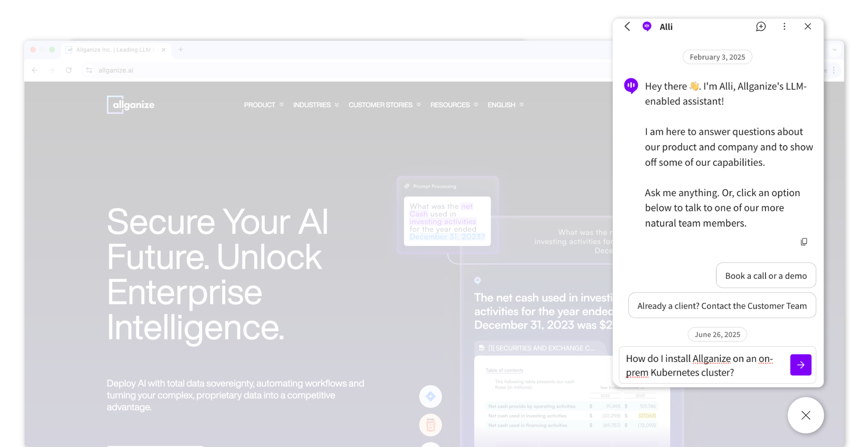
Task: Click the site info icon in address bar
Action: click(89, 70)
